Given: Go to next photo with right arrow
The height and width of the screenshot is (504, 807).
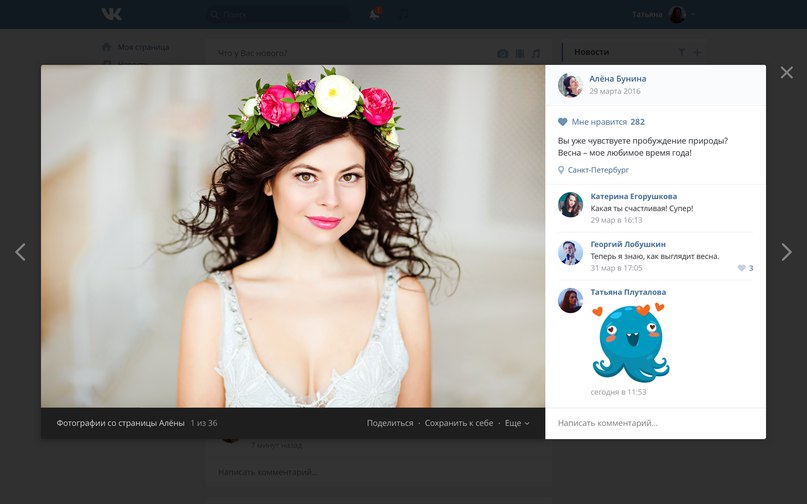Looking at the screenshot, I should pos(786,252).
